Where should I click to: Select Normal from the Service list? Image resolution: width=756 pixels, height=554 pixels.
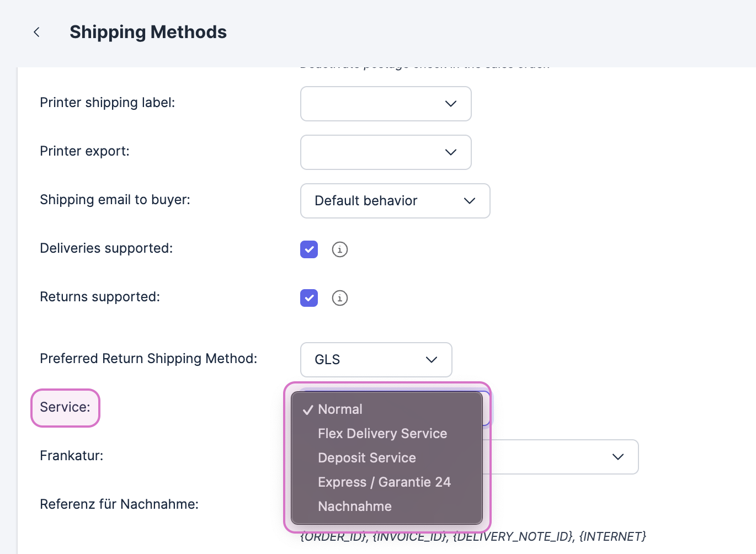[340, 409]
